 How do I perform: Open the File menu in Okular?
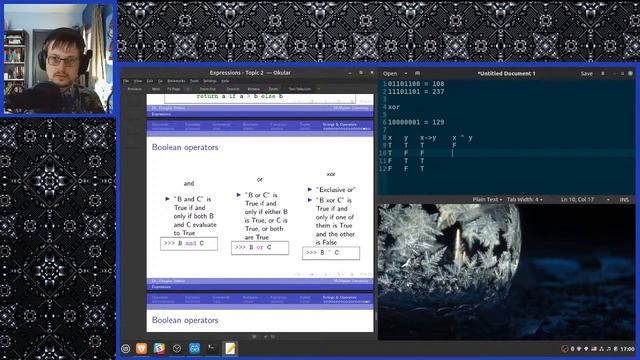point(126,81)
